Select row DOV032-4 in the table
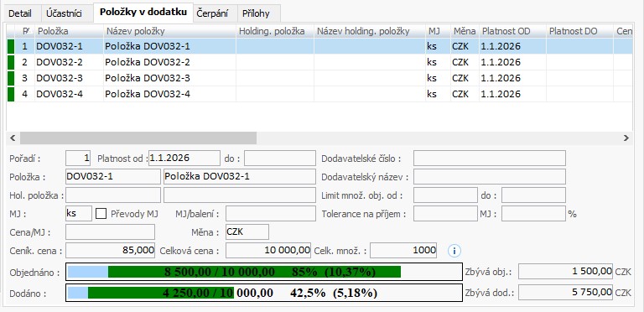 point(319,94)
